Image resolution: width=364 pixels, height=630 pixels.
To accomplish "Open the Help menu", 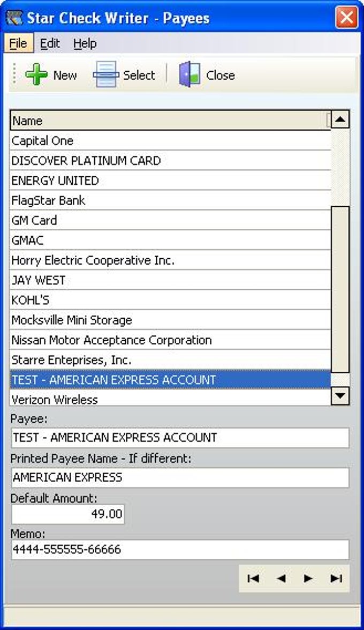I will point(85,43).
